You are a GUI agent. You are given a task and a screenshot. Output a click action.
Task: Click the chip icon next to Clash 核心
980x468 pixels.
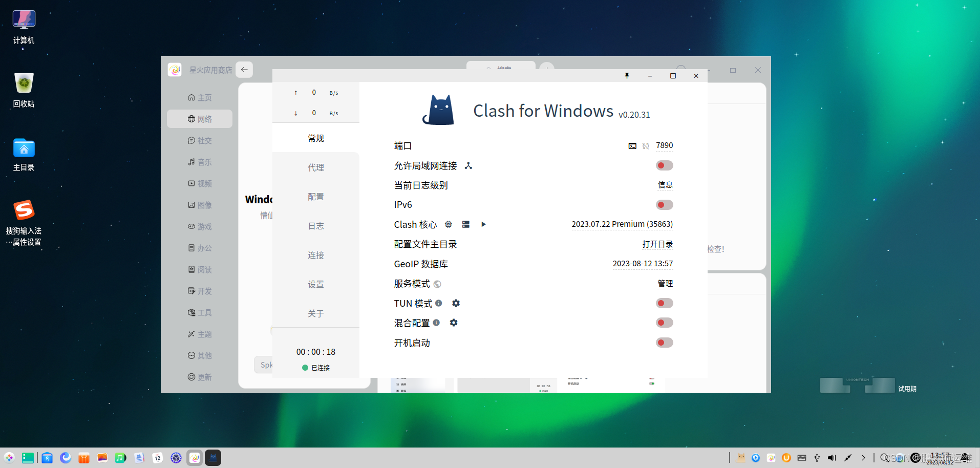click(449, 224)
